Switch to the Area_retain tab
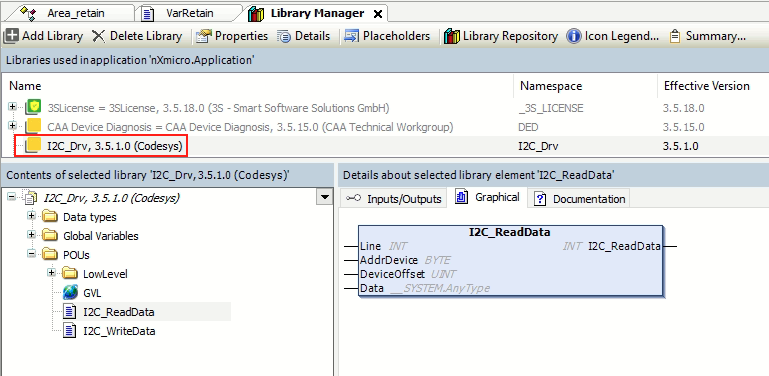 coord(76,13)
